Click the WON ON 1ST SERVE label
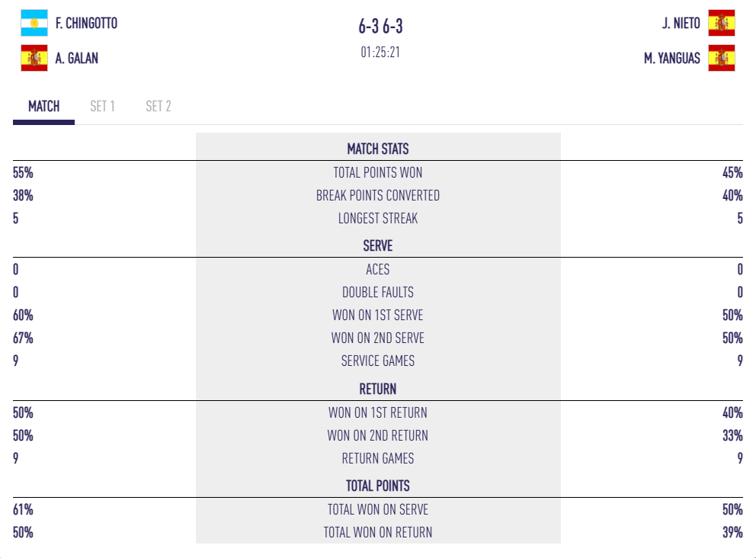Screen dimensions: 756x558 [x=378, y=316]
